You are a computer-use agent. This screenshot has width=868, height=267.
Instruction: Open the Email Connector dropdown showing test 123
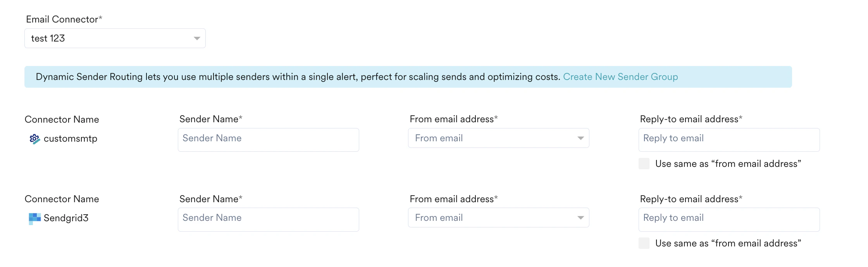tap(115, 38)
